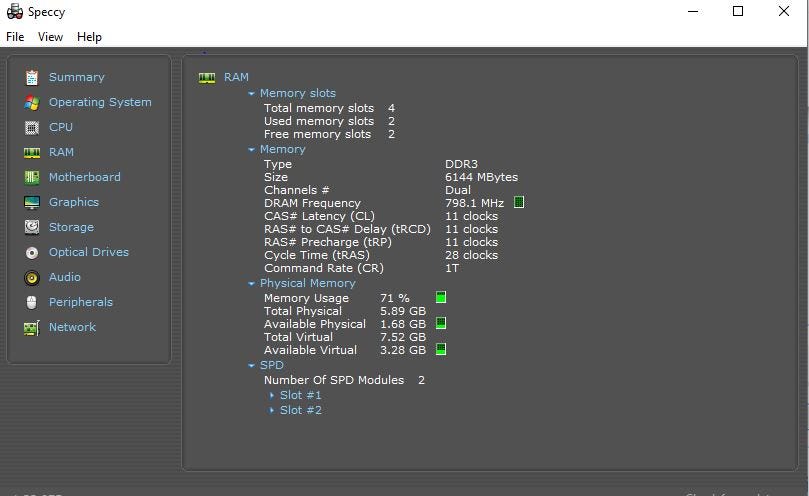Click the 'DDR3' type value

tap(461, 164)
